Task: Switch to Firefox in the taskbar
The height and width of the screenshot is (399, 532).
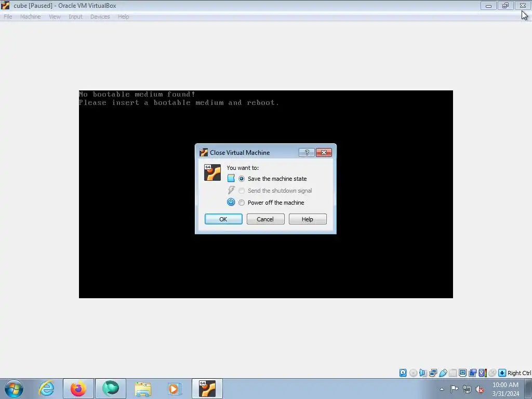Action: (78, 389)
